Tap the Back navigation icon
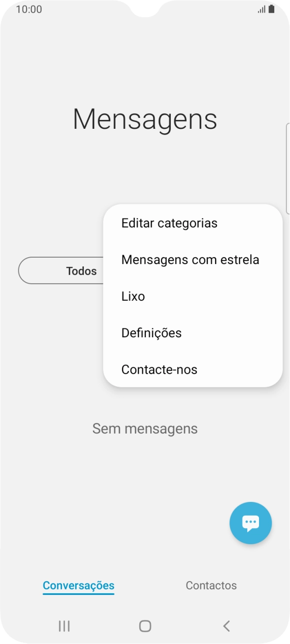The image size is (290, 644). point(226,626)
